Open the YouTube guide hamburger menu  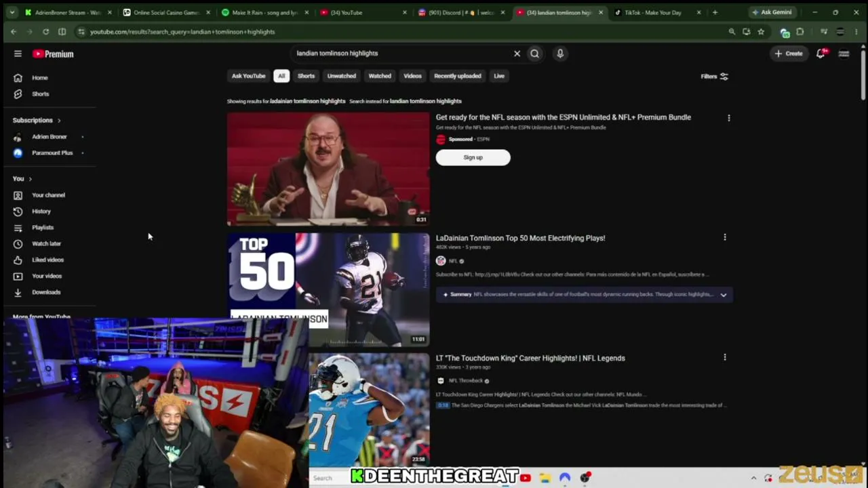[x=18, y=54]
